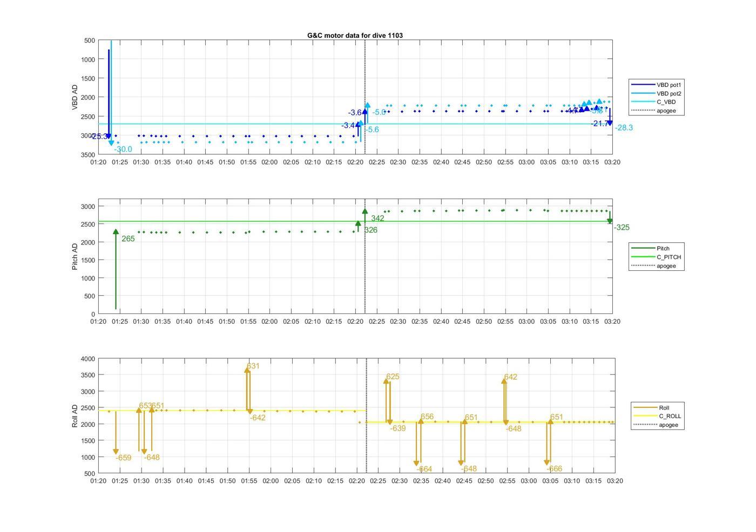The image size is (756, 532).
Task: Click the "-3.6" annotation on the VBD plot
Action: [355, 113]
